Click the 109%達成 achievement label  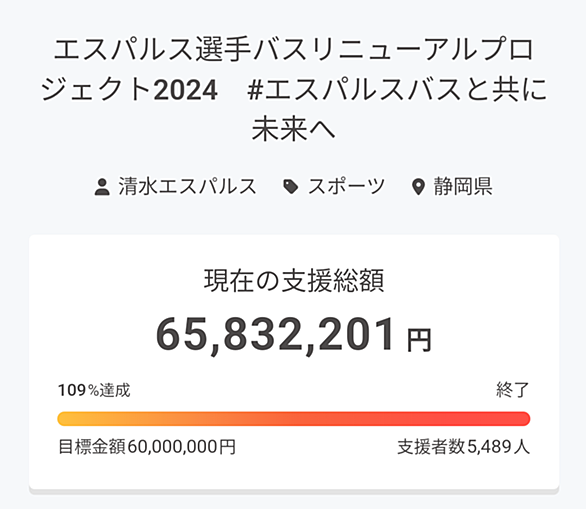(x=94, y=391)
